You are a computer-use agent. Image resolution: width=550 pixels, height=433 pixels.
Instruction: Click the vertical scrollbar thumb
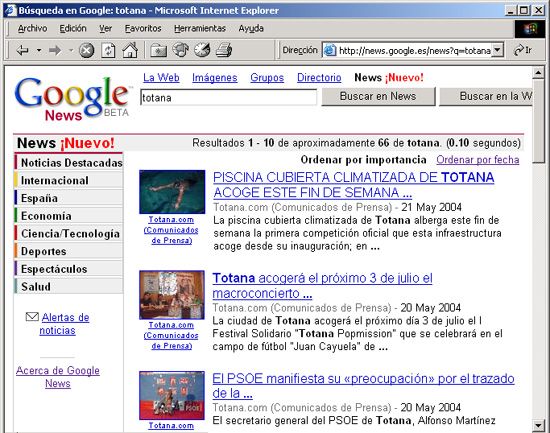(x=538, y=121)
